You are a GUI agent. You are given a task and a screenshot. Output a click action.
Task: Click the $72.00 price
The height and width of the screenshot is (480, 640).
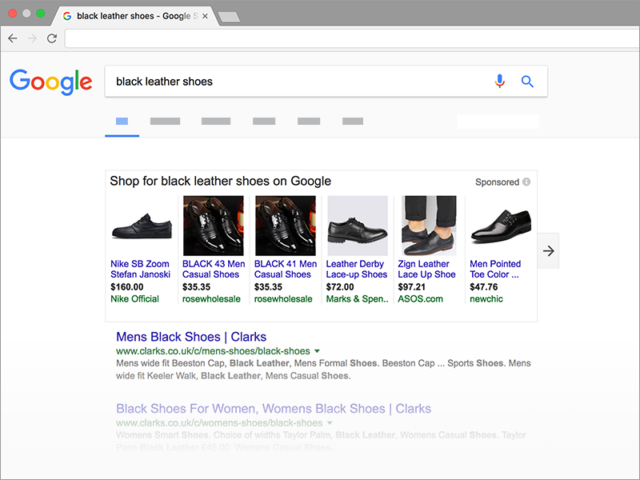pos(340,287)
